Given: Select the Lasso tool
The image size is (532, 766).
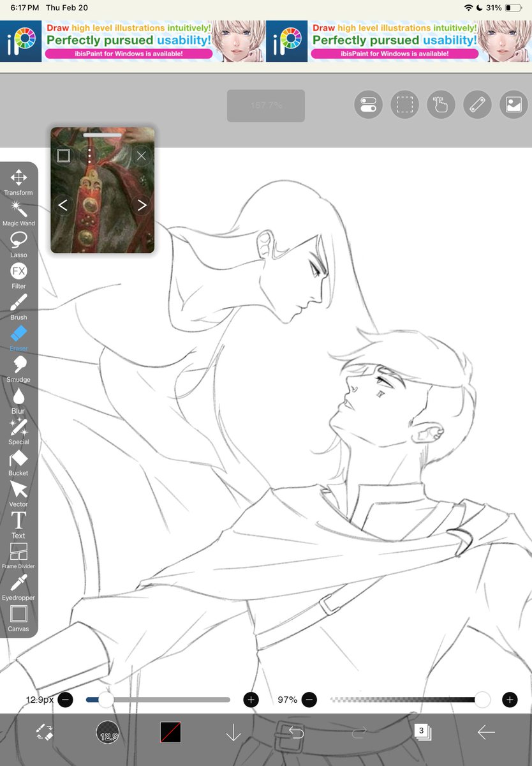Looking at the screenshot, I should pos(18,244).
